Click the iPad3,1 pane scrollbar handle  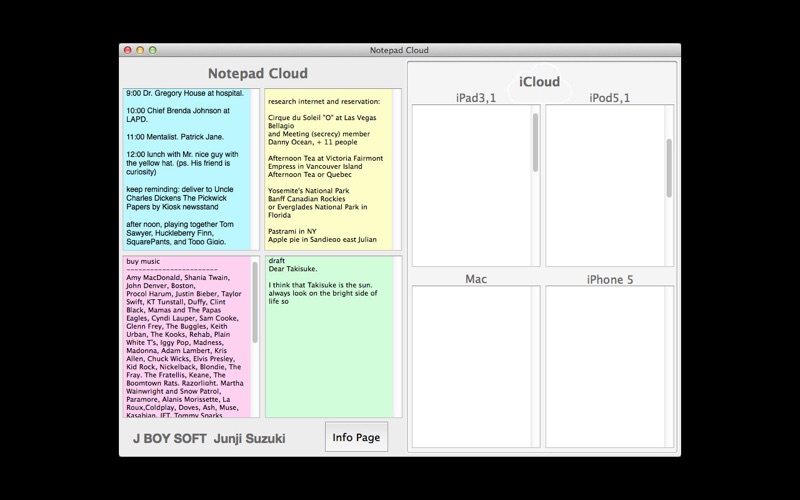[x=535, y=142]
